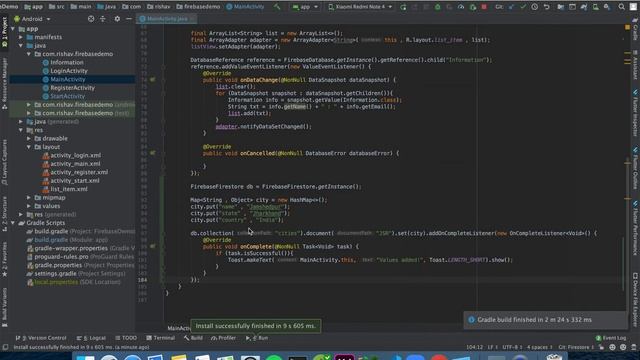Open the Android project view dropdown
640x360 pixels.
point(32,19)
